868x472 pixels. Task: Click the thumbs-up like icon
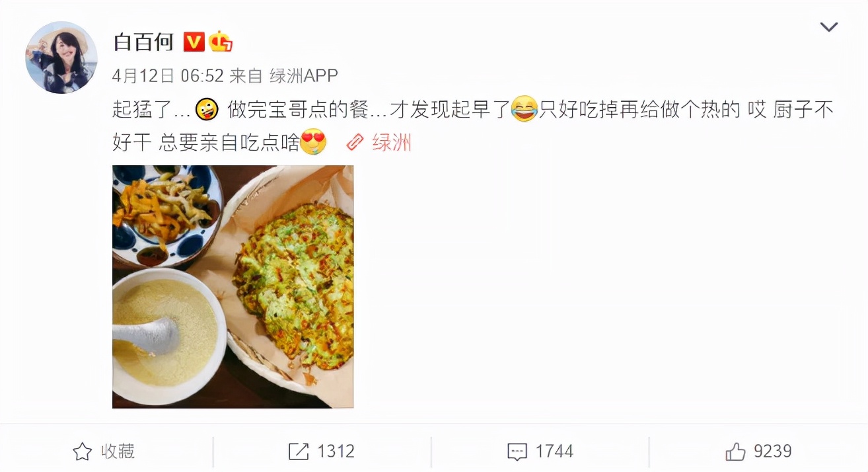[x=735, y=452]
